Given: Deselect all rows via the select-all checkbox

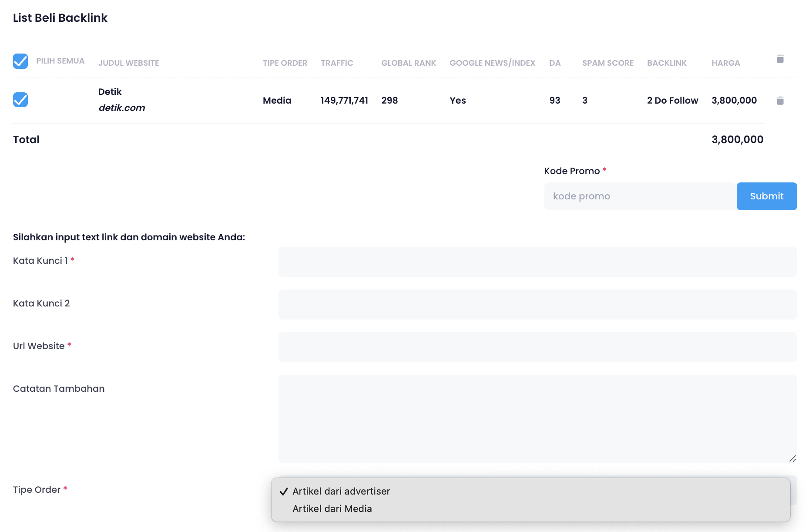Looking at the screenshot, I should (20, 61).
